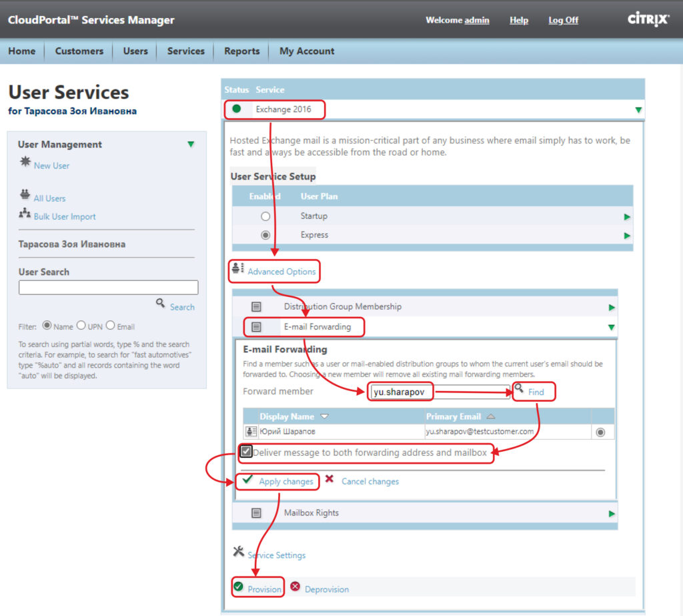Click the red Deprovision X icon

click(x=295, y=587)
